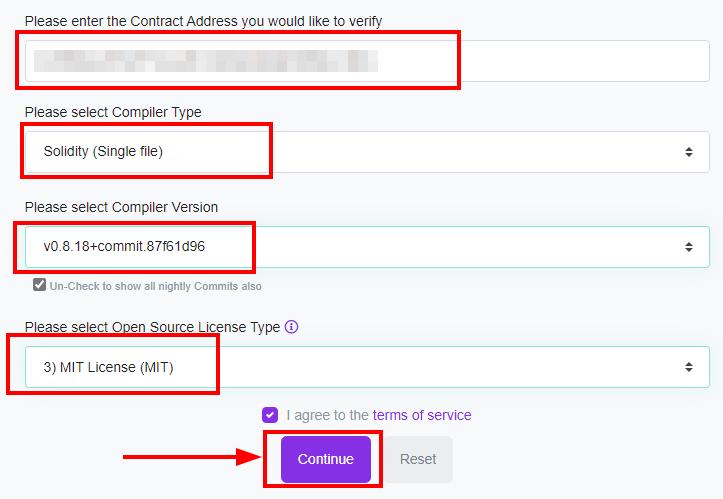
Task: Click the License Type dropdown arrows icon
Action: pos(688,367)
